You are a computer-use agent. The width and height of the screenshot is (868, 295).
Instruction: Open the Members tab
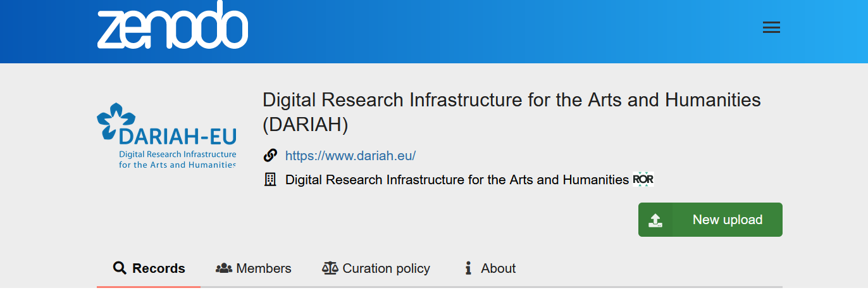263,268
